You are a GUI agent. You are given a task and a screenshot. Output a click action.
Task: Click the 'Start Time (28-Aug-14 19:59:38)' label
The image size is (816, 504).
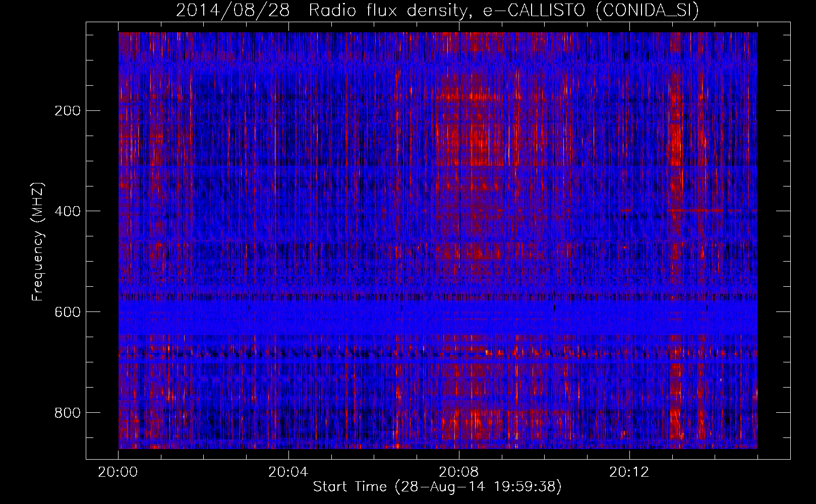[437, 487]
